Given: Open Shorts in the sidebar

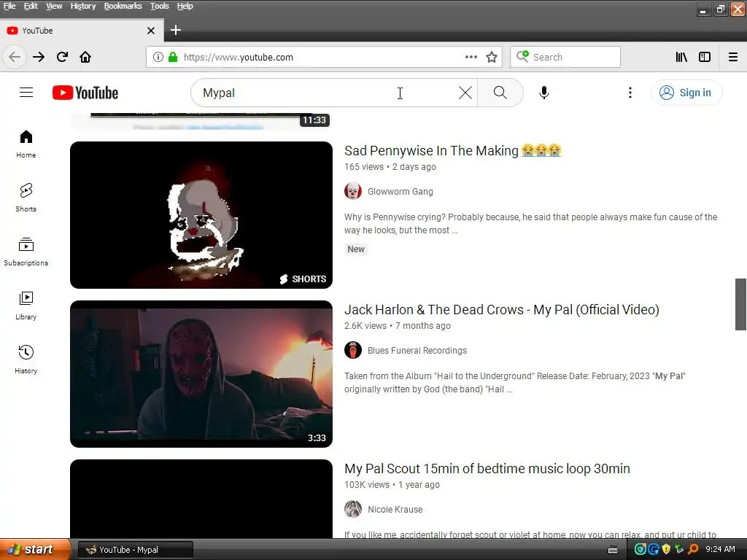Looking at the screenshot, I should click(26, 198).
